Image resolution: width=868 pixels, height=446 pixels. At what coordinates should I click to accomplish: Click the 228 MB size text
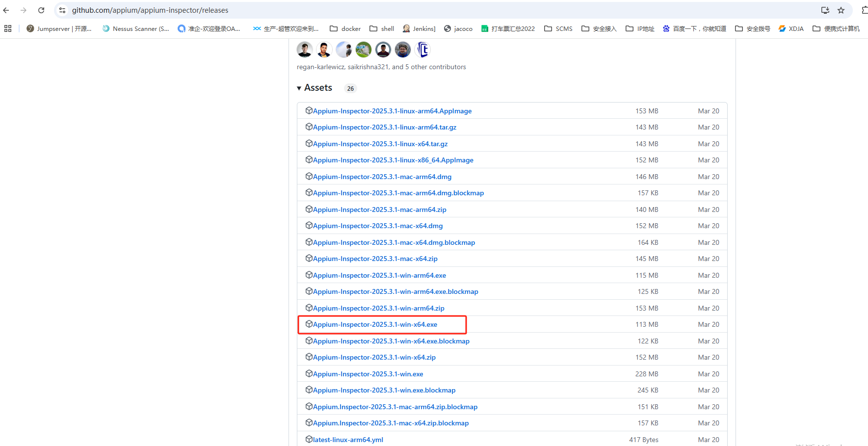coord(647,374)
